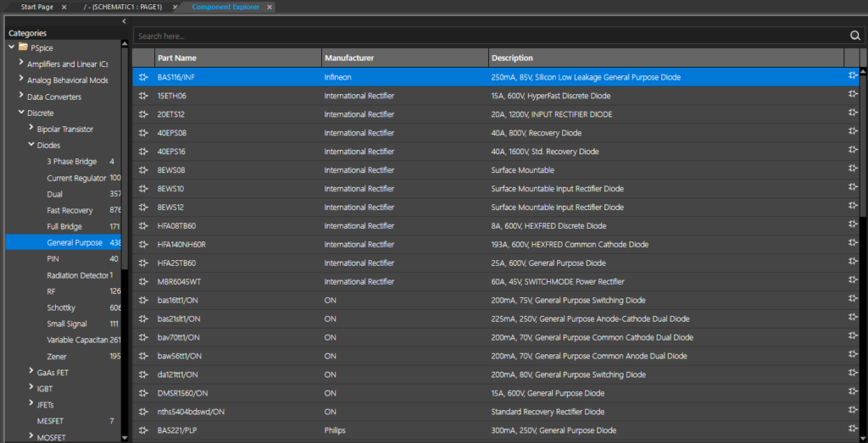Select the RF diode category
The image size is (868, 443).
pyautogui.click(x=51, y=291)
